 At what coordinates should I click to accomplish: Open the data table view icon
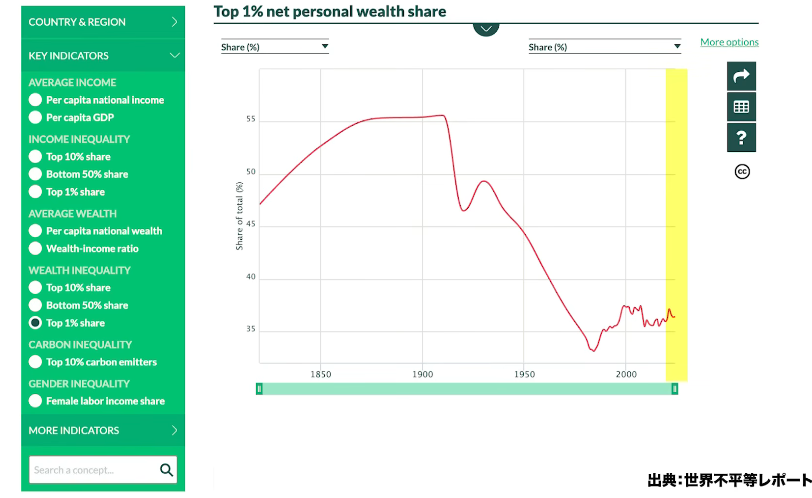click(741, 107)
